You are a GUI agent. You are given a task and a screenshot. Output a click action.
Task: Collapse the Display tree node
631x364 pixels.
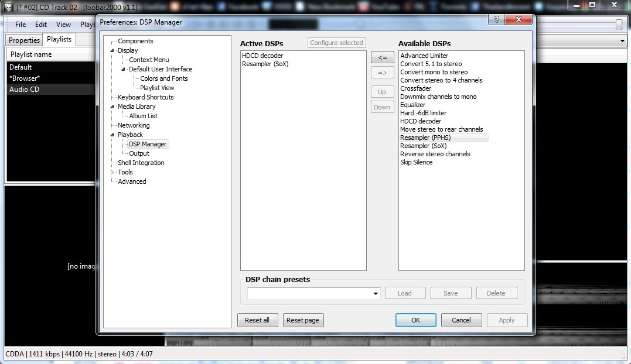tap(112, 51)
